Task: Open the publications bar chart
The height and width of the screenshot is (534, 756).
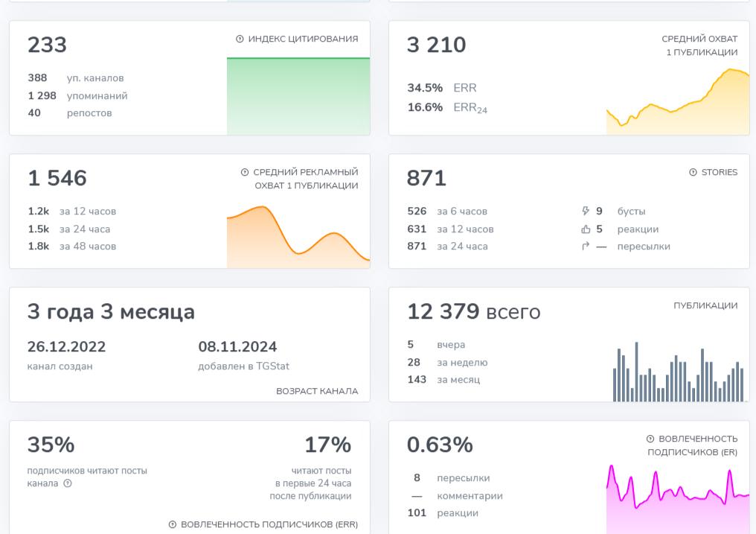Action: click(x=679, y=372)
